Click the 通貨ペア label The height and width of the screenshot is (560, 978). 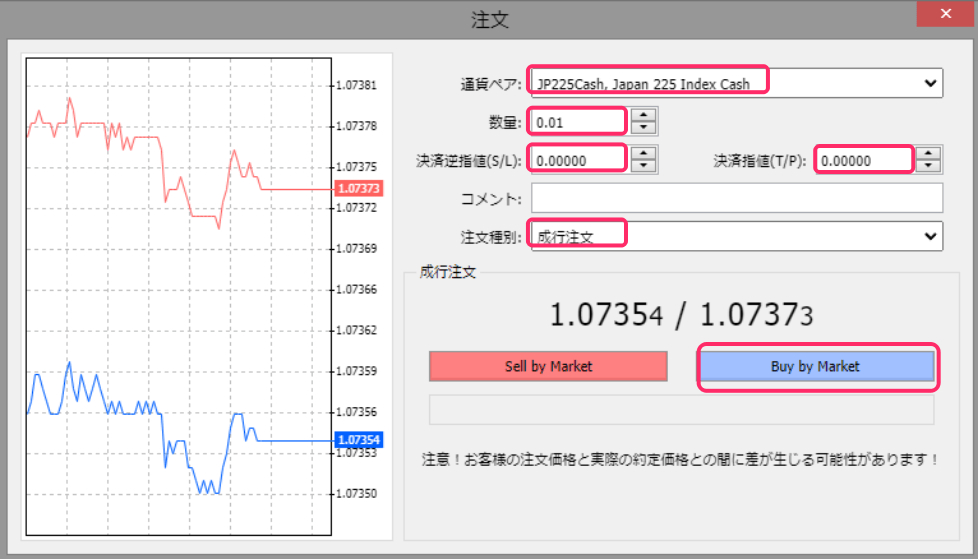tap(490, 84)
